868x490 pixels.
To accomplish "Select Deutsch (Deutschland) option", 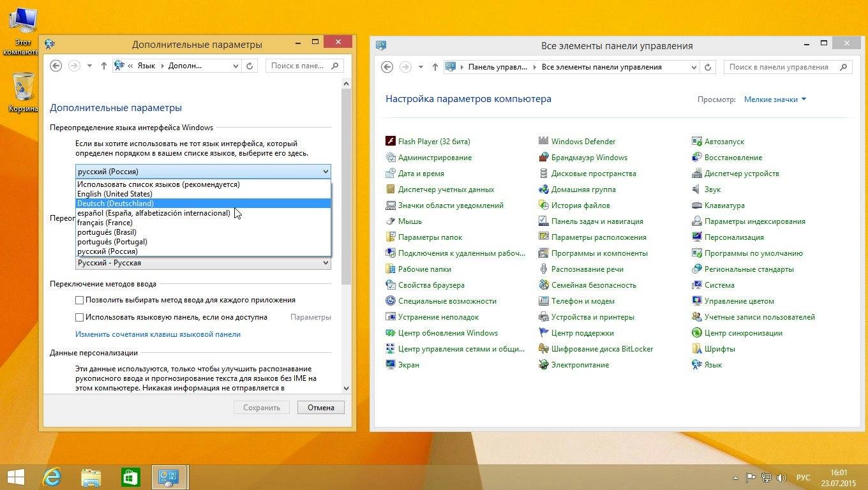I will pos(203,204).
